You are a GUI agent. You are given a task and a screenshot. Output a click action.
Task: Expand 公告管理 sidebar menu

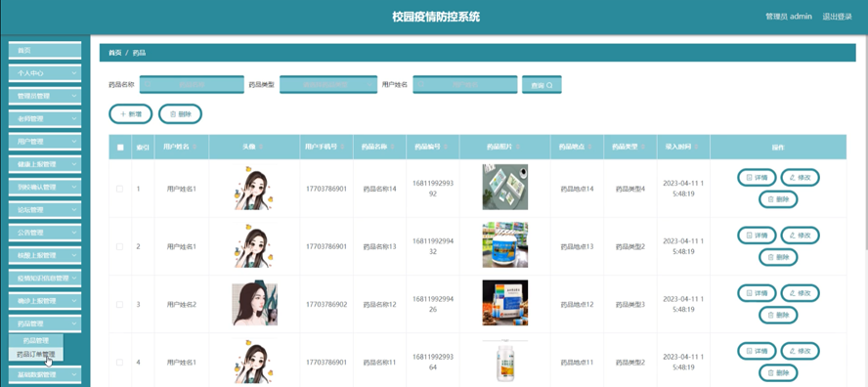tap(45, 233)
